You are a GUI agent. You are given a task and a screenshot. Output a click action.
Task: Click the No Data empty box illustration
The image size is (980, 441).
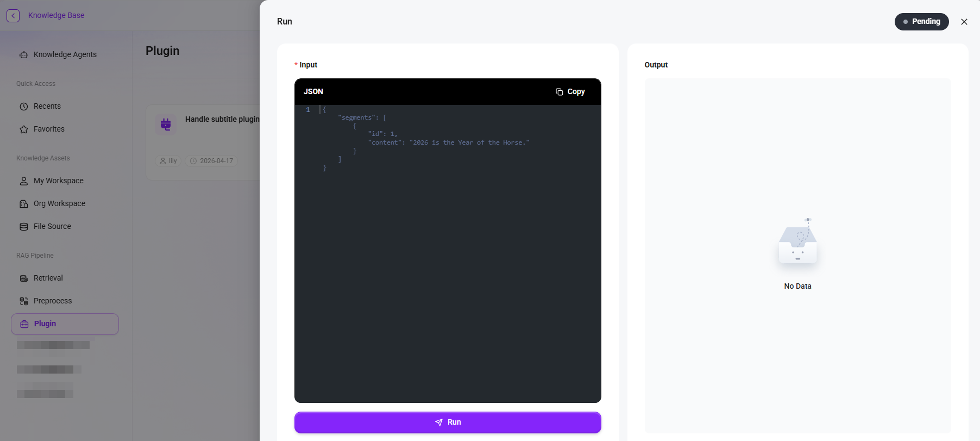point(797,241)
